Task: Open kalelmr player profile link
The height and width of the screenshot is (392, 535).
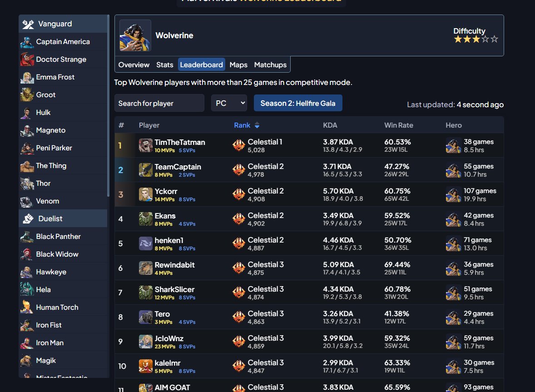Action: click(168, 363)
